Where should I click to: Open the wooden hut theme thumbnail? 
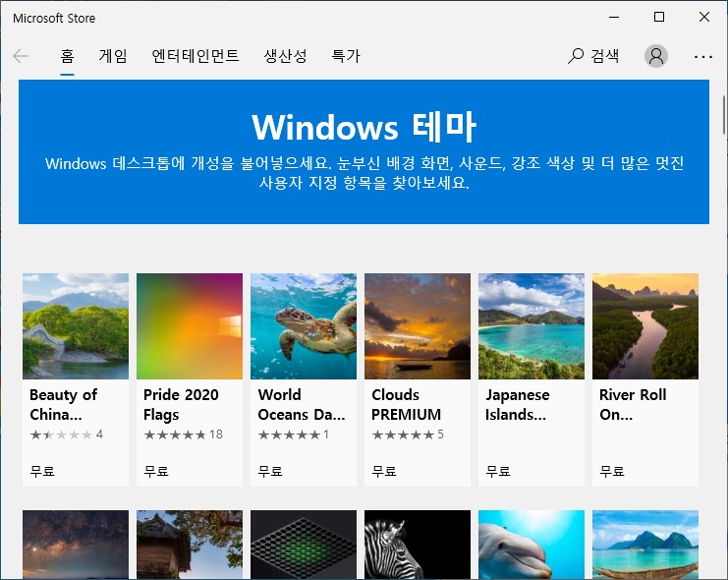pos(190,545)
